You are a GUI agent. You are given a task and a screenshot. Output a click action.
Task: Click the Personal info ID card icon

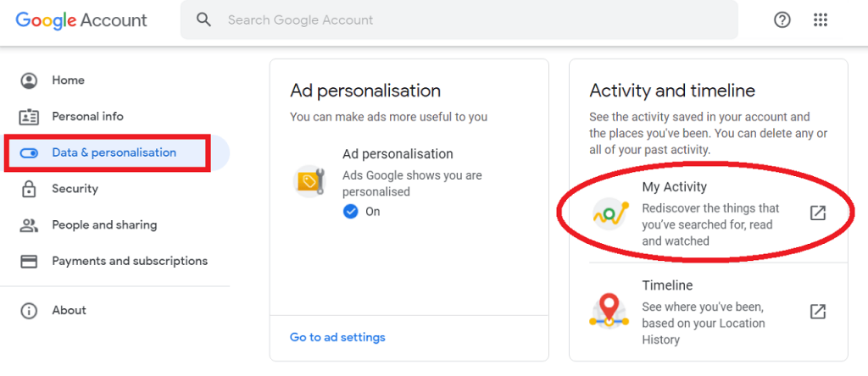(29, 117)
